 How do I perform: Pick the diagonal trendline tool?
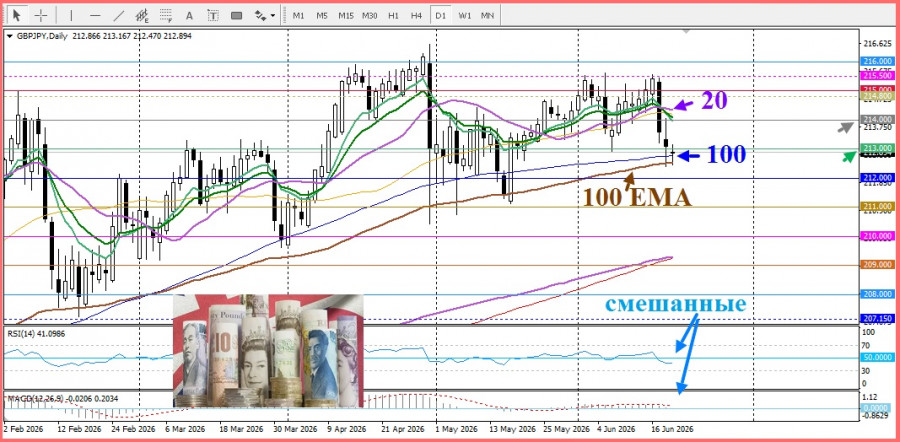(x=119, y=15)
